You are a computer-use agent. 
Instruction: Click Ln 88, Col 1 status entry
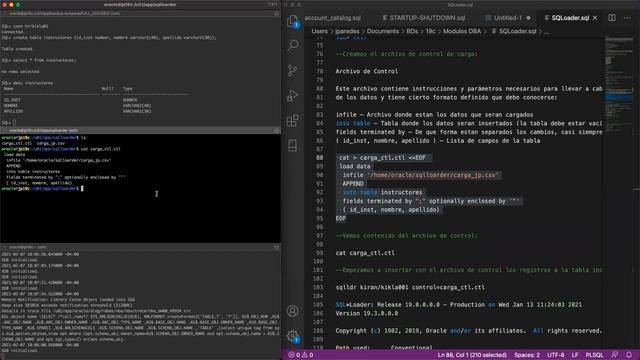point(472,355)
